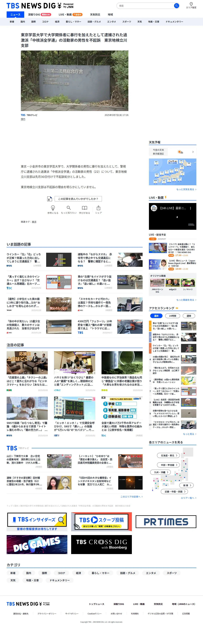This screenshot has width=203, height=644.
Task: Open もっと天気を見る link
Action: [186, 189]
